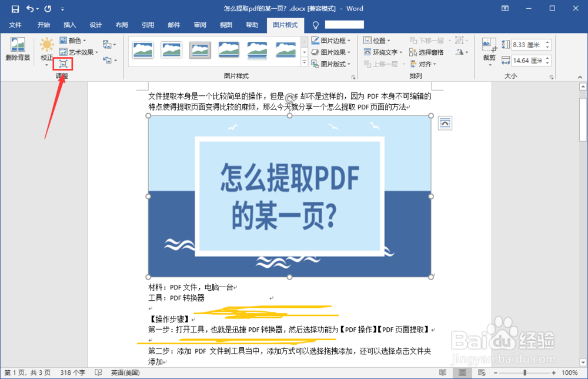Click the Save icon on Quick Access Toolbar
Viewport: 588px width, 379px height.
click(15, 8)
